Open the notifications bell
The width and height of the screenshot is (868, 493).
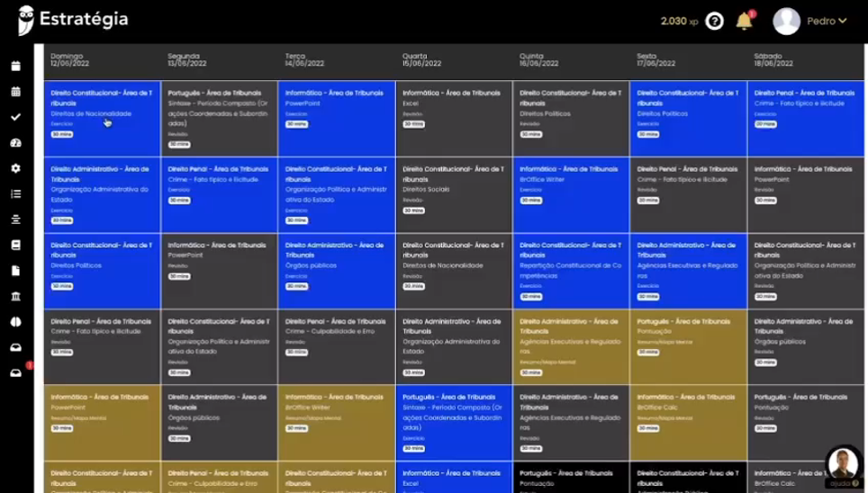tap(744, 21)
